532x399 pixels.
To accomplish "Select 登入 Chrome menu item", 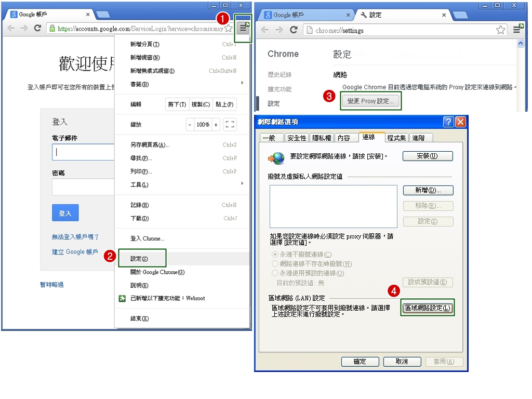I will (x=182, y=238).
